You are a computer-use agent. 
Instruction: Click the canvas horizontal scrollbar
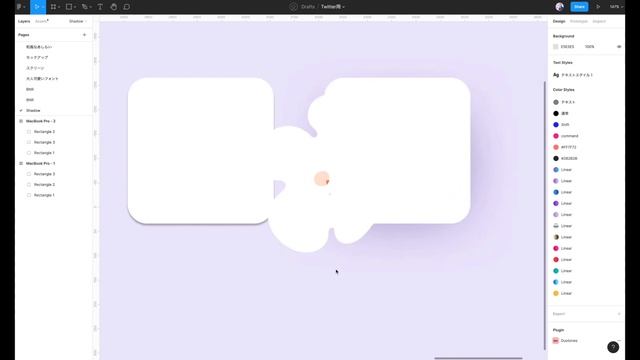point(478,358)
